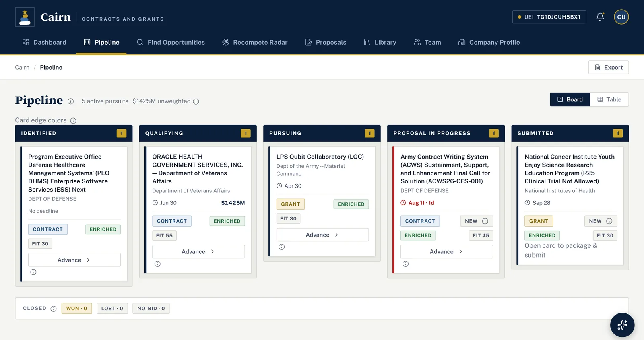The width and height of the screenshot is (644, 340).
Task: Filter closed pursuits by WON · 0
Action: (76, 309)
